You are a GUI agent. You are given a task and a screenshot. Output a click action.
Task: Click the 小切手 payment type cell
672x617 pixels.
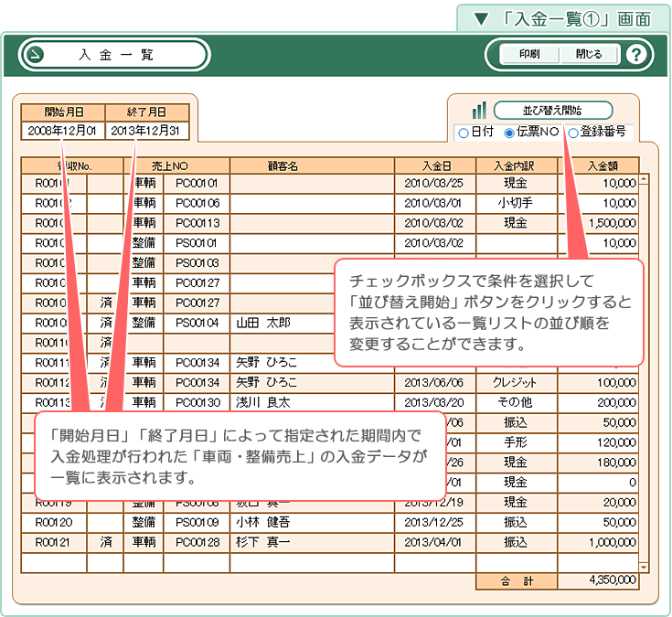coord(517,203)
